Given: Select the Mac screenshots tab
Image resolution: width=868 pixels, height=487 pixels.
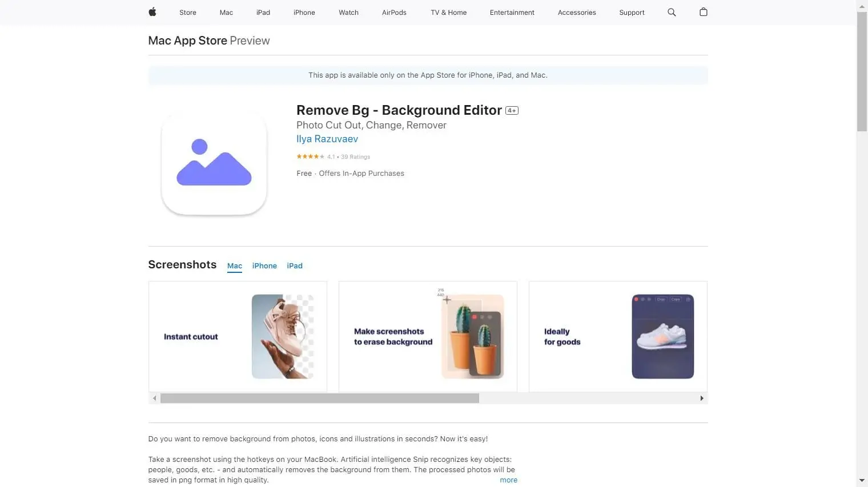Looking at the screenshot, I should click(x=235, y=266).
